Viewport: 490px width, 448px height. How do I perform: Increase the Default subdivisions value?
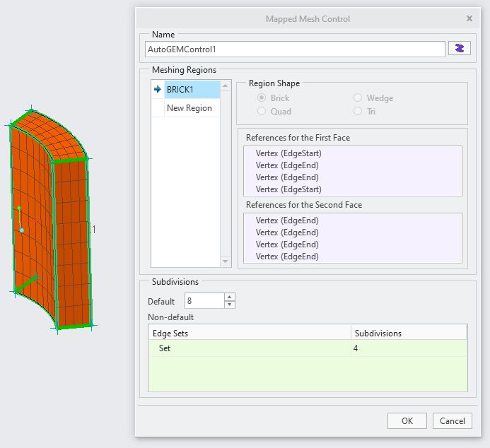coord(229,297)
